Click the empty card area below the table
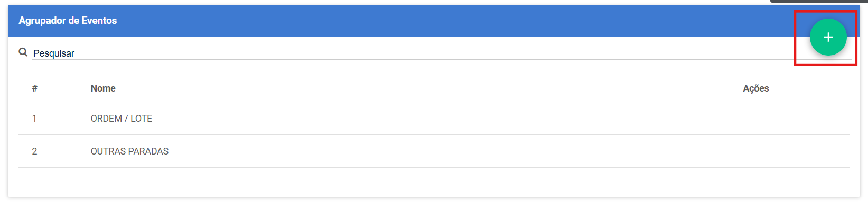Viewport: 868px width, 208px height. click(434, 182)
